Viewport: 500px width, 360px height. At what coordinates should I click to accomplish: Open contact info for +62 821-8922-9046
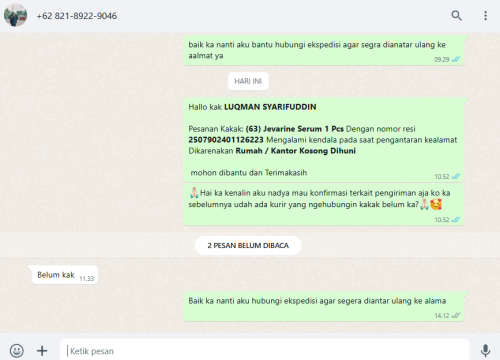(x=77, y=16)
